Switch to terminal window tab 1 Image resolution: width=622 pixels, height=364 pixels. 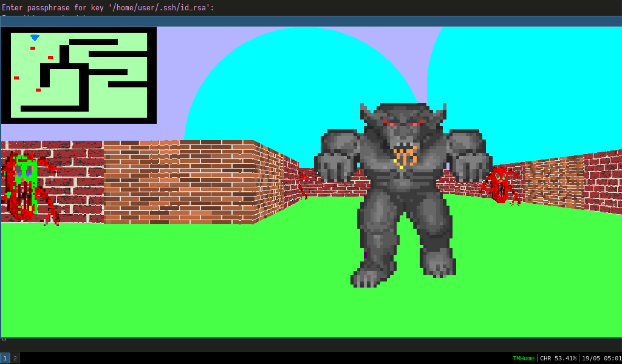tap(5, 358)
